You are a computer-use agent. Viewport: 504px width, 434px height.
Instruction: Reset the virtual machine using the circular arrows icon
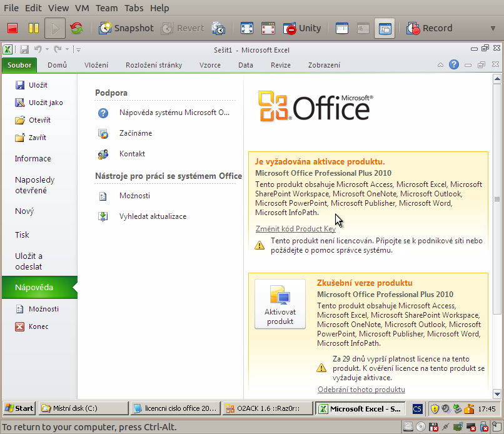pos(76,28)
